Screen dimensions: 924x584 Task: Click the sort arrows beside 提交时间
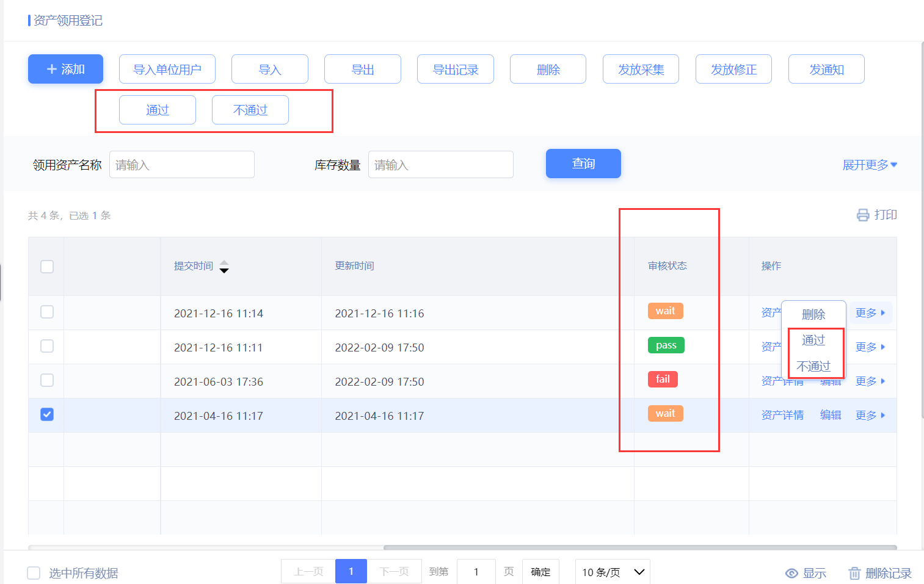click(x=224, y=267)
